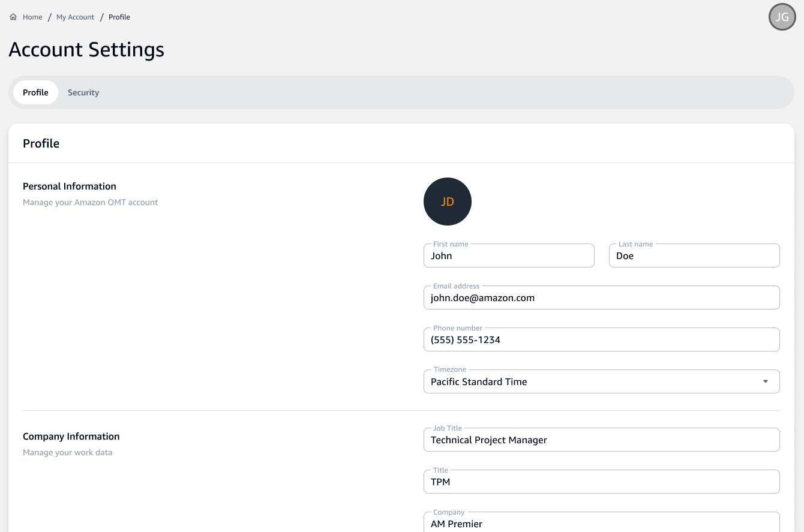This screenshot has height=532, width=804.
Task: Click the Email address field
Action: (x=601, y=297)
